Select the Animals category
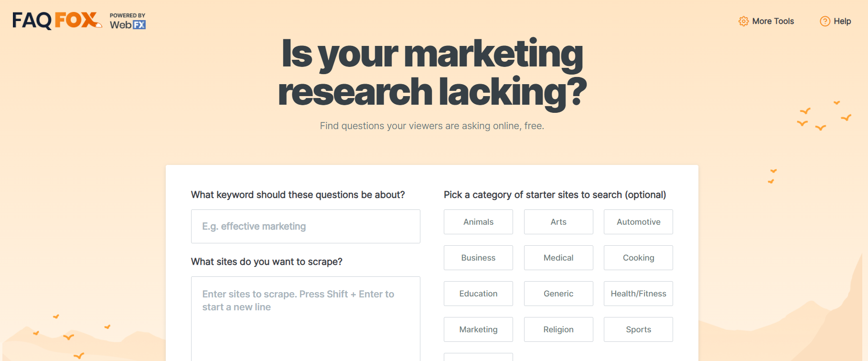This screenshot has width=868, height=361. click(x=478, y=222)
